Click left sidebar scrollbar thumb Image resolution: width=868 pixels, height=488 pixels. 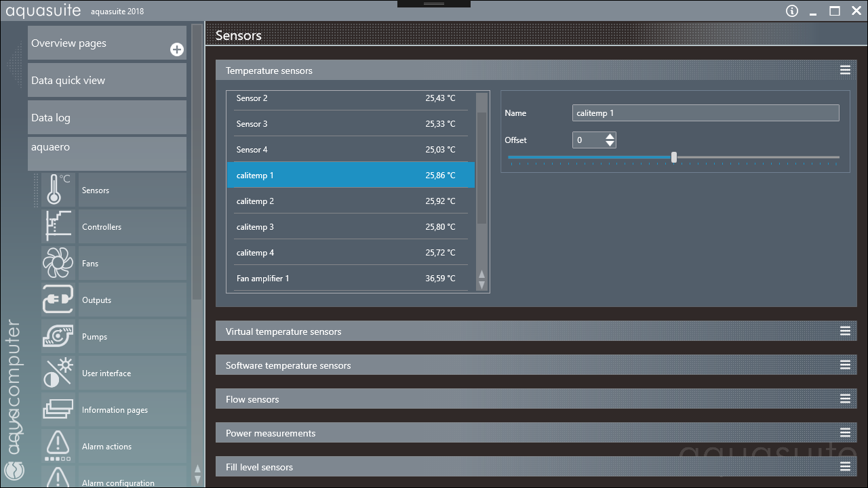[x=197, y=163]
